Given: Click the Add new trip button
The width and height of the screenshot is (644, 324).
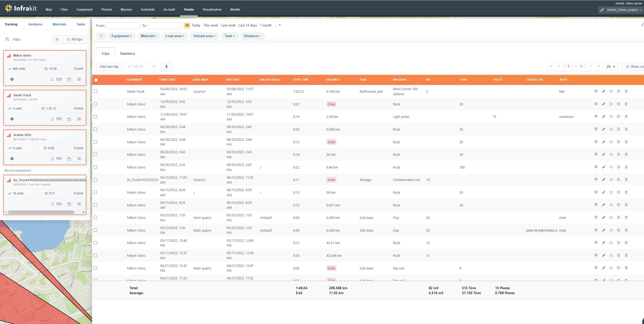Looking at the screenshot, I should (x=109, y=67).
